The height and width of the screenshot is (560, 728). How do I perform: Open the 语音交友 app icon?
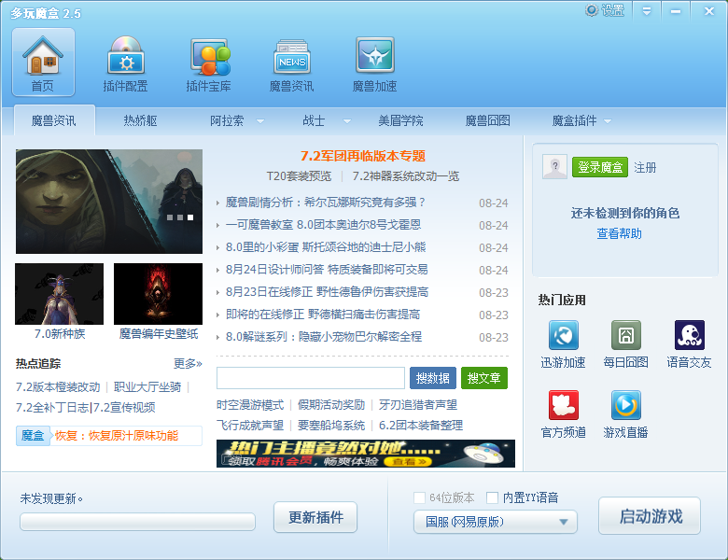[x=690, y=335]
